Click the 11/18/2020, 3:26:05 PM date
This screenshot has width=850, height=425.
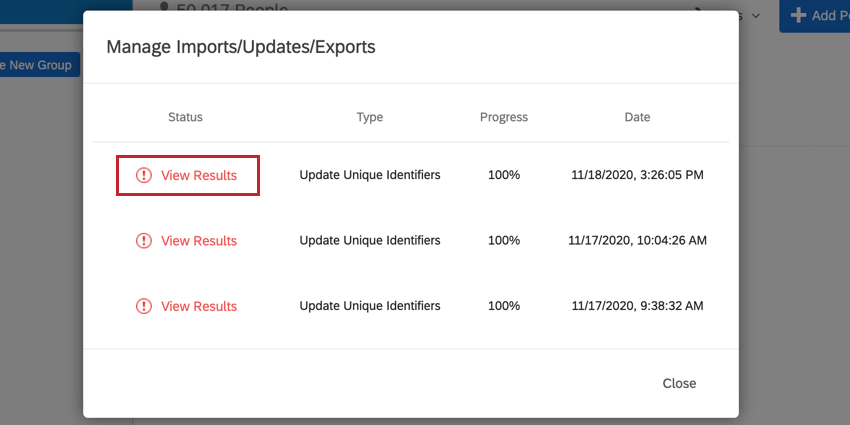point(637,175)
